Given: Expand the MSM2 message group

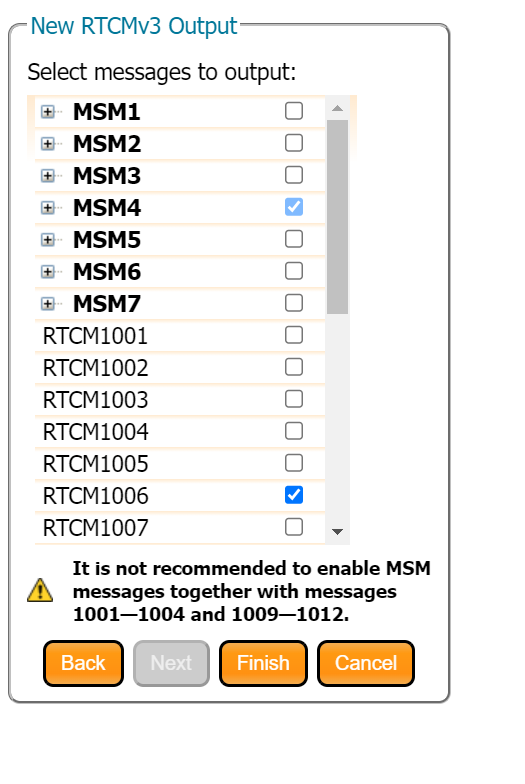Looking at the screenshot, I should (x=48, y=144).
